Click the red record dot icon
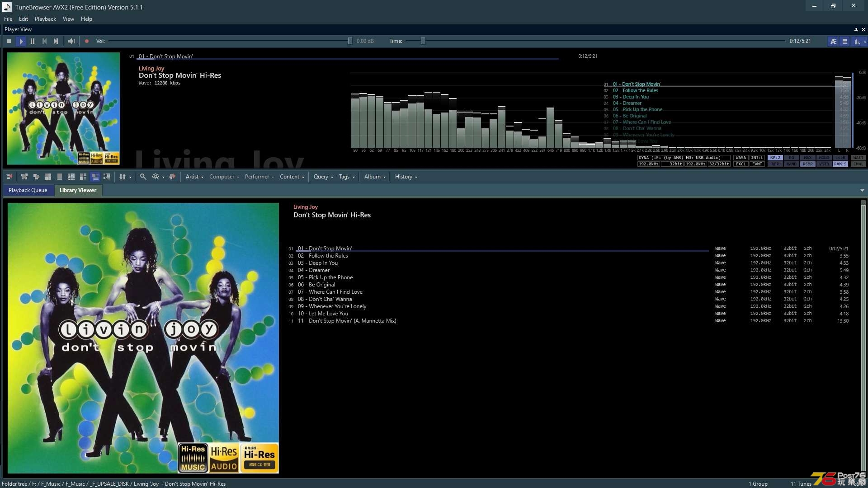 point(87,41)
